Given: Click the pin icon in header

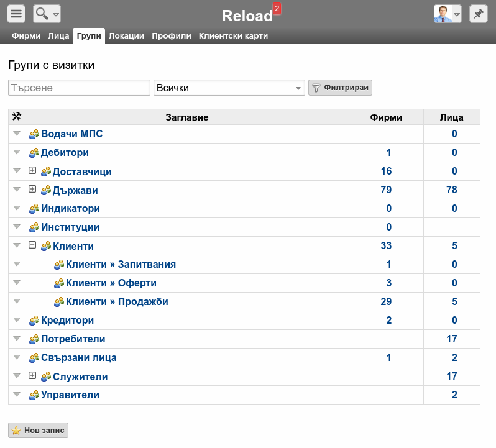Looking at the screenshot, I should pos(479,14).
